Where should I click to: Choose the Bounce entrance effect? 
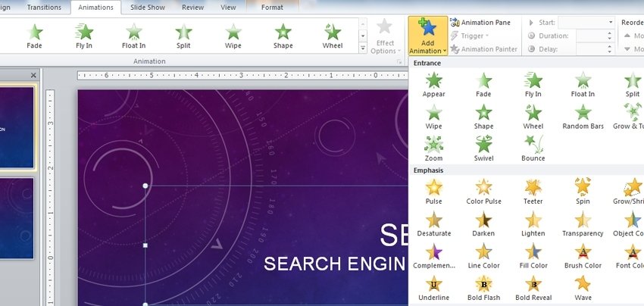(x=533, y=148)
